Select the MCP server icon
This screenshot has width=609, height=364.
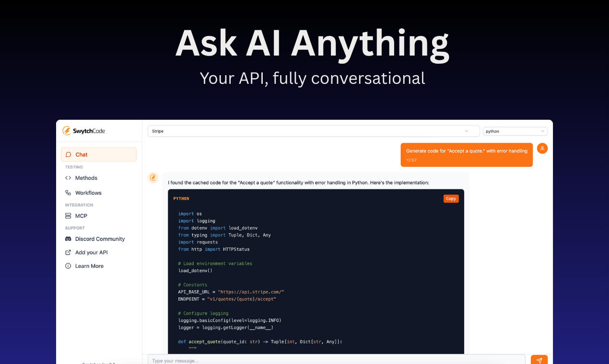[x=68, y=216]
